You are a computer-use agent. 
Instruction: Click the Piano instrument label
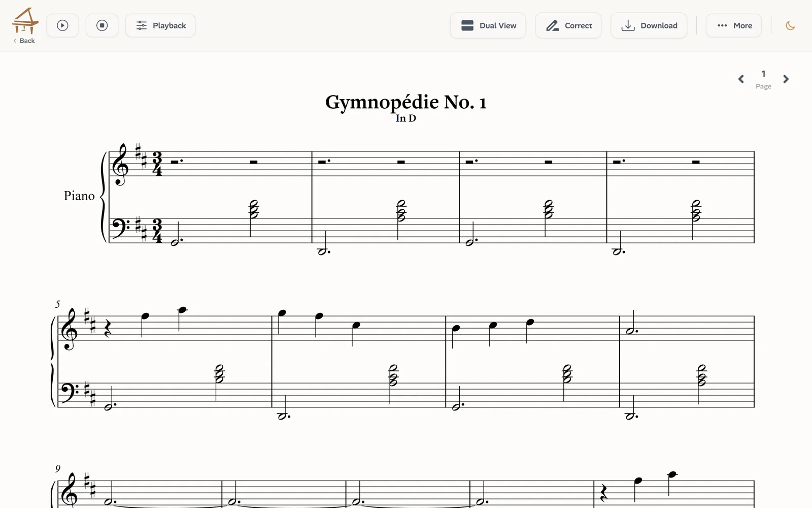(x=79, y=196)
